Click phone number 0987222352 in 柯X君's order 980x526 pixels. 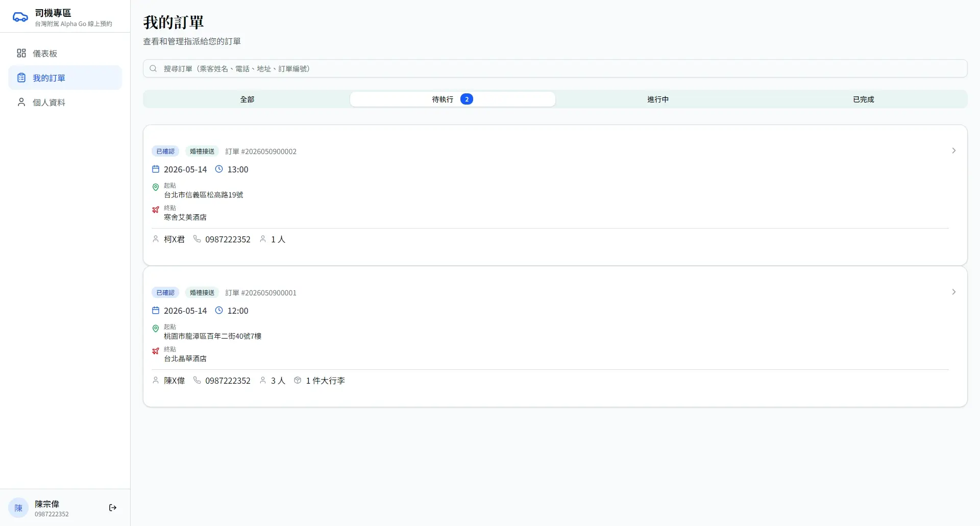(228, 239)
